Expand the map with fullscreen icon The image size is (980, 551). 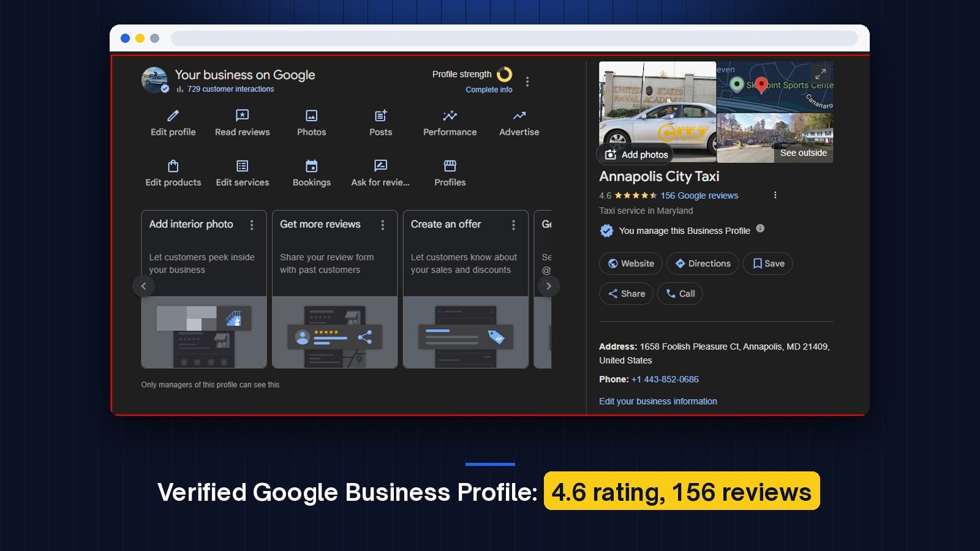click(x=821, y=73)
